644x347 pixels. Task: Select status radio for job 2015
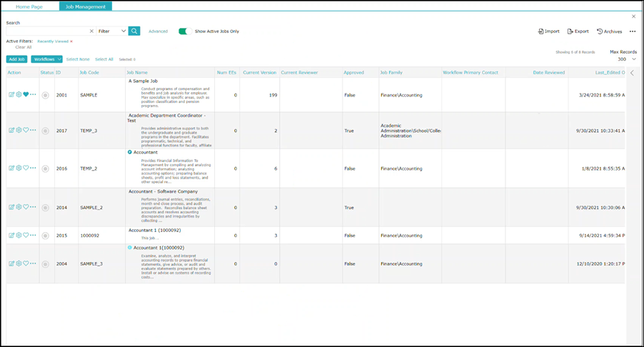tap(46, 236)
